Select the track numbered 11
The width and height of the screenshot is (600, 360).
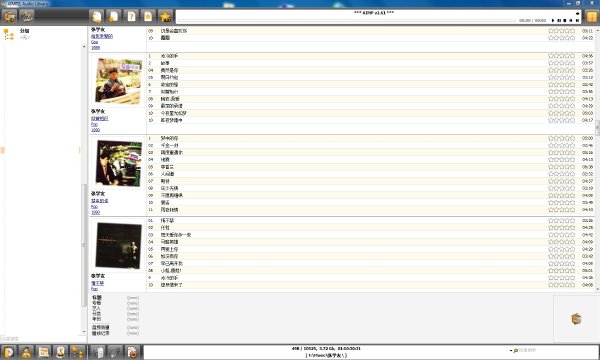[370, 210]
